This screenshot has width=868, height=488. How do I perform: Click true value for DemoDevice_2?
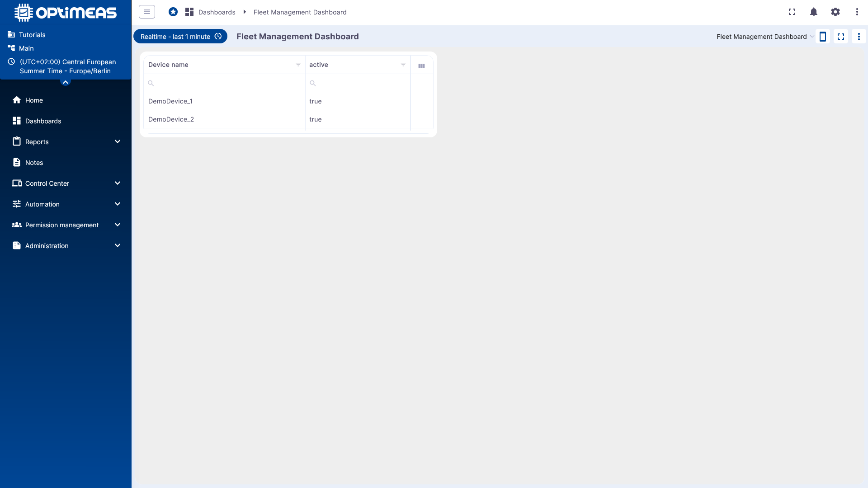coord(316,119)
